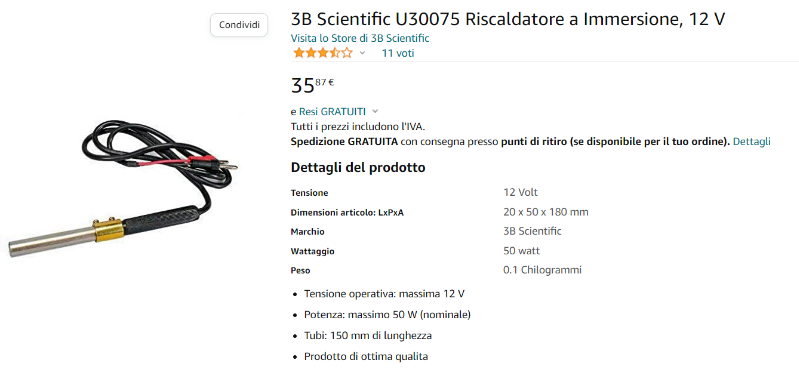Click the Wattaggio 50 watt value
Viewport: 799px width, 374px height.
(521, 251)
